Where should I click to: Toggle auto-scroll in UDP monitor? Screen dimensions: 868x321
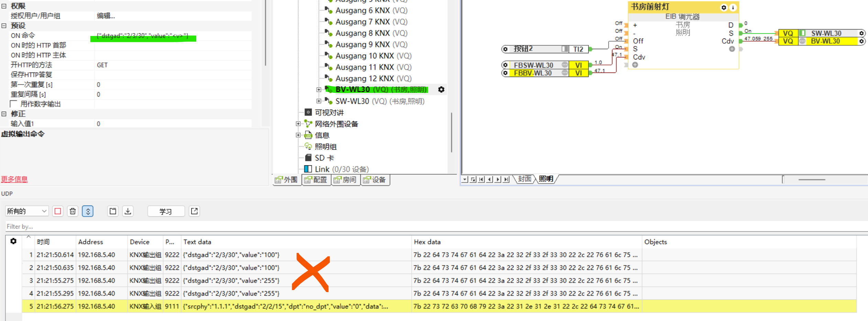click(x=88, y=211)
